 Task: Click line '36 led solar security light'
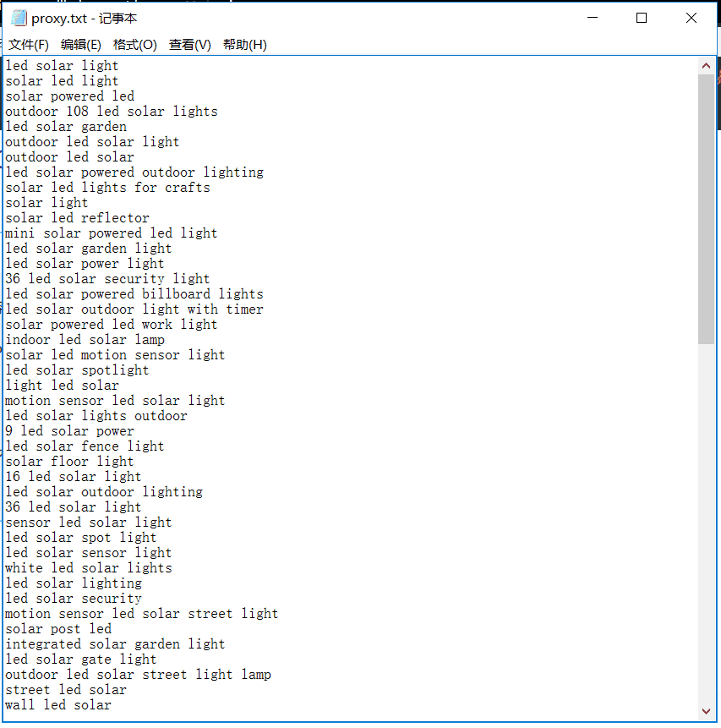click(107, 279)
